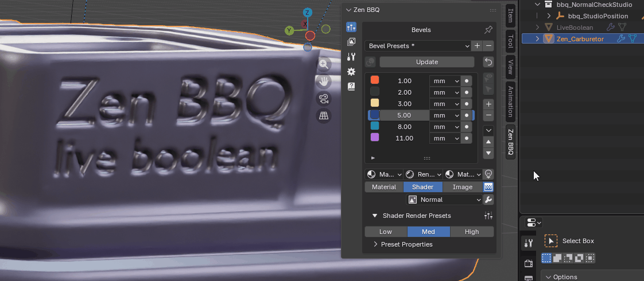Click the undo arrow next to Update
The image size is (644, 281).
[488, 62]
